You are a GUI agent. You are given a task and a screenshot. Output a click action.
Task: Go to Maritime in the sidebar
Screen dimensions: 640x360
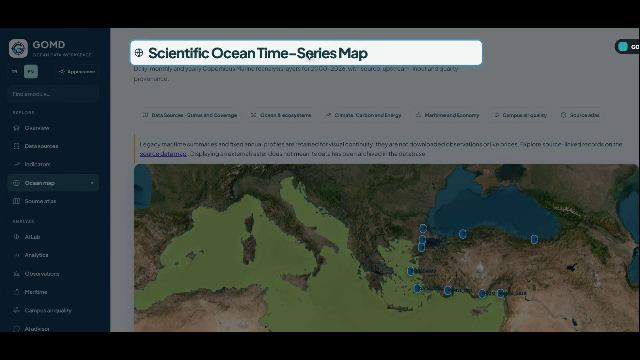(53, 292)
